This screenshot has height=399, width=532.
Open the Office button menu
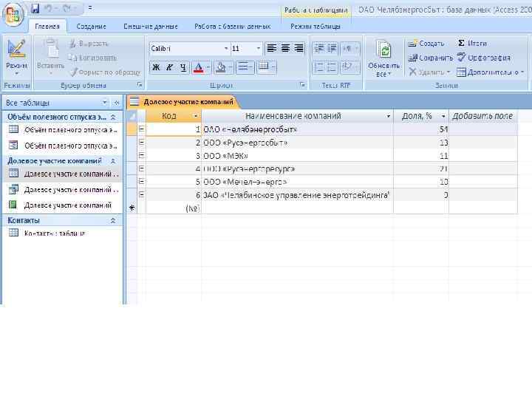[13, 15]
